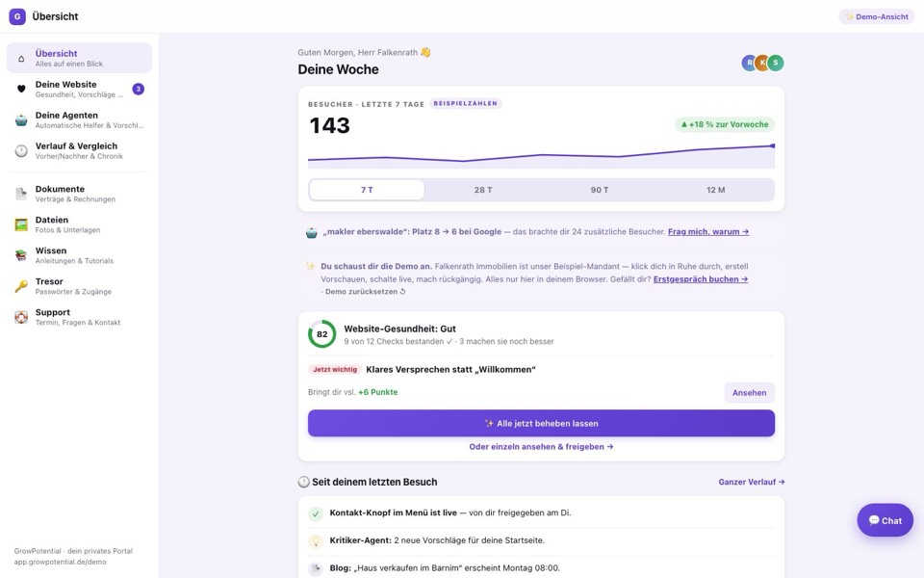Open Wissen books icon
The height and width of the screenshot is (578, 924).
pos(21,254)
